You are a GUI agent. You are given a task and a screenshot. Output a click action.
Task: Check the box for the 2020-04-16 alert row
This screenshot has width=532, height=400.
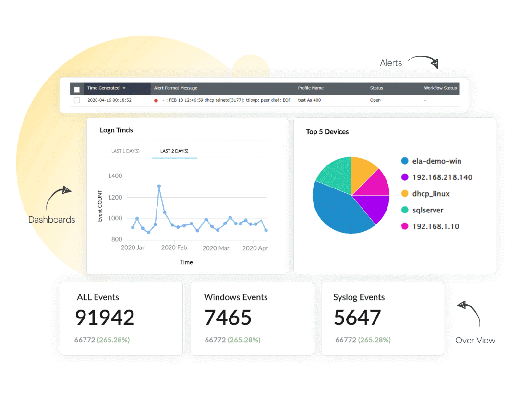(77, 100)
